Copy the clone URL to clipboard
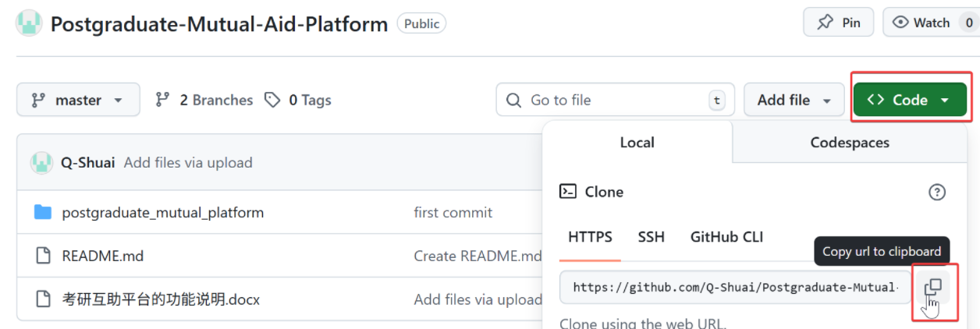 (x=933, y=288)
